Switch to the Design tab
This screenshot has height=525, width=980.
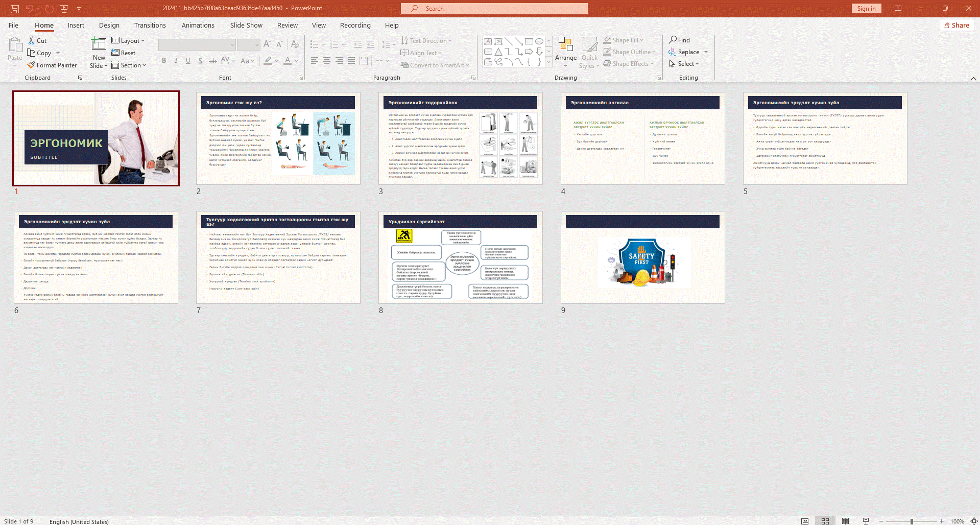point(109,26)
